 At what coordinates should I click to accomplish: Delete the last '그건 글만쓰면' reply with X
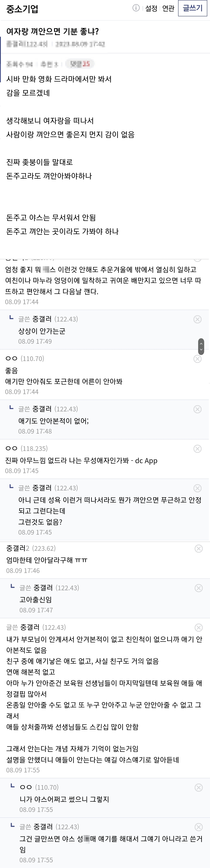tap(199, 827)
